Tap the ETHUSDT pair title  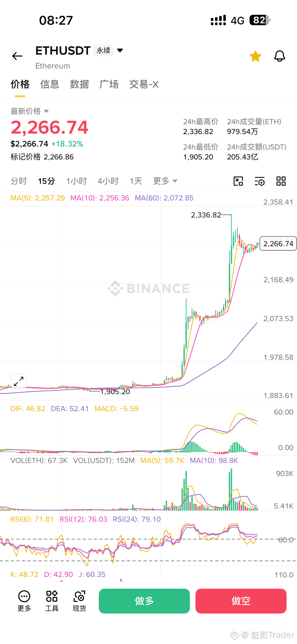(63, 51)
